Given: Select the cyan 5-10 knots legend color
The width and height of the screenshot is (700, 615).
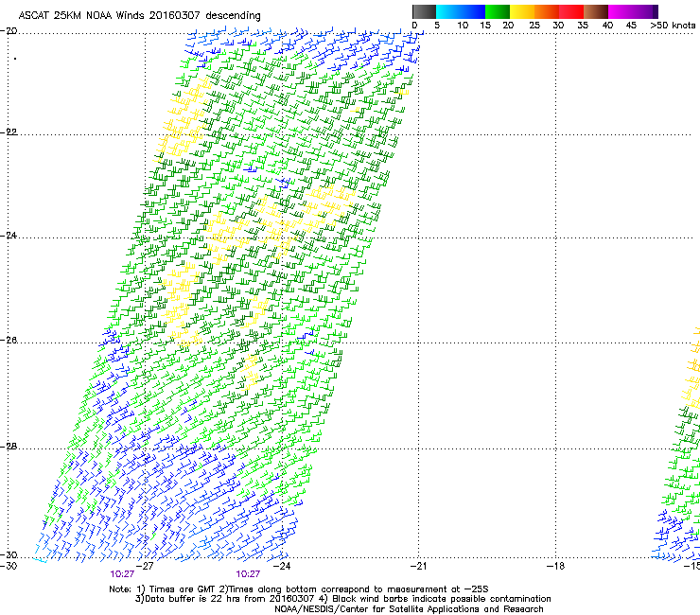Looking at the screenshot, I should click(448, 11).
